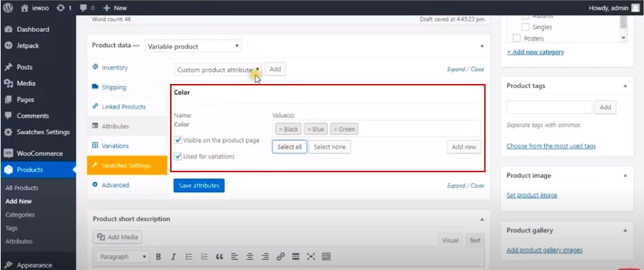Click the Add Media button
The height and width of the screenshot is (270, 644).
click(118, 237)
